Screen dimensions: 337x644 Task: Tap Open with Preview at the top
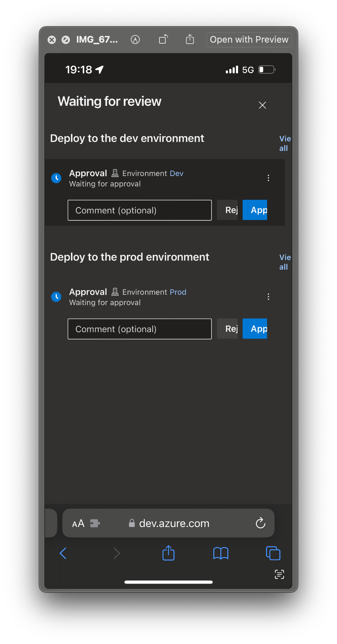click(x=249, y=39)
